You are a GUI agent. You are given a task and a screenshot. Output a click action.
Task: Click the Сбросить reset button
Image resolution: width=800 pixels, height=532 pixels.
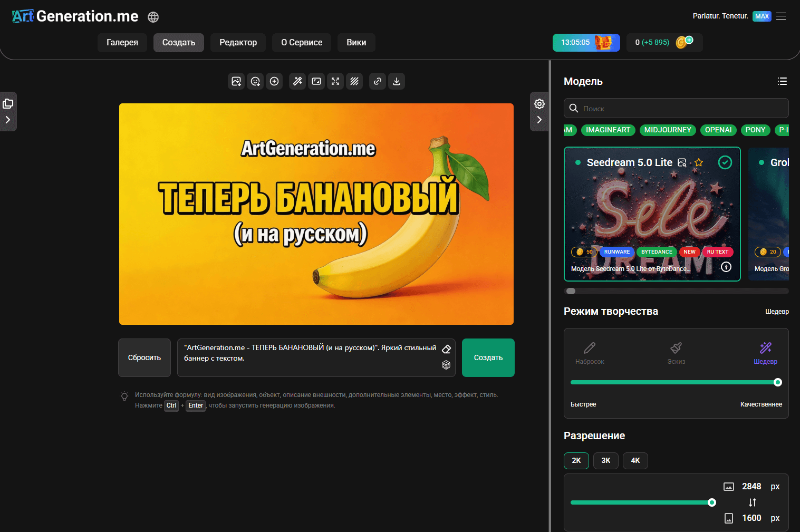(144, 357)
